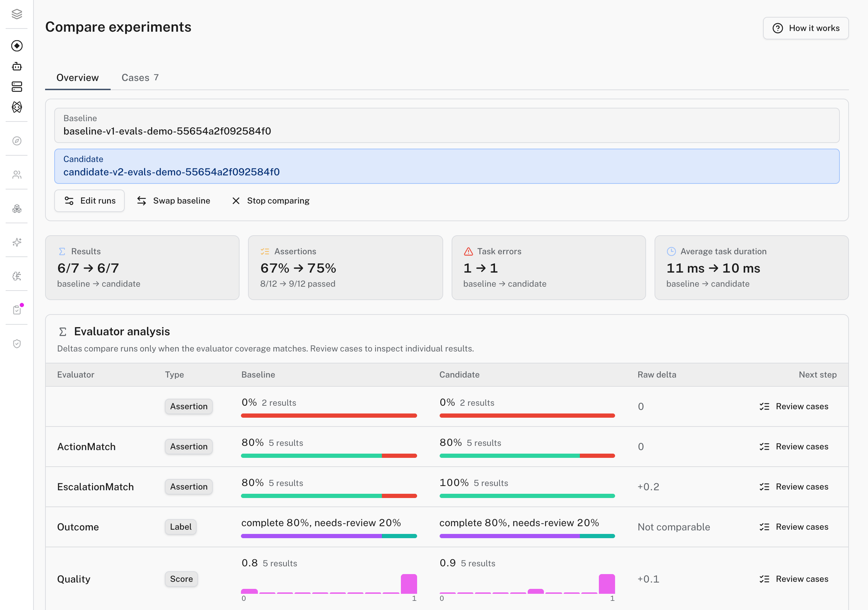This screenshot has height=610, width=868.
Task: Review cases for ActionMatch
Action: (794, 447)
